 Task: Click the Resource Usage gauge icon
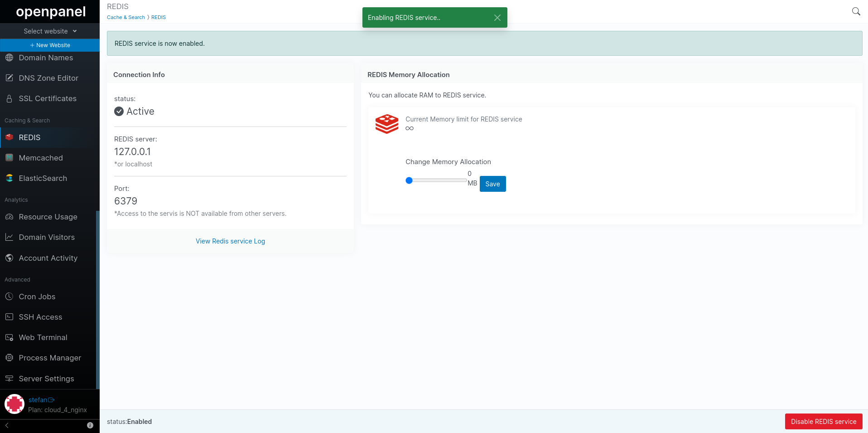tap(9, 217)
